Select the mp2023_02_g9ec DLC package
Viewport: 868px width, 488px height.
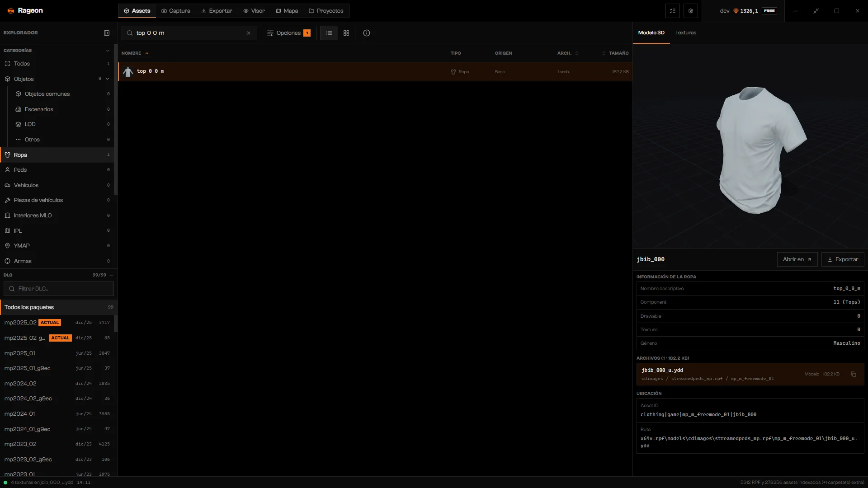pos(57,460)
